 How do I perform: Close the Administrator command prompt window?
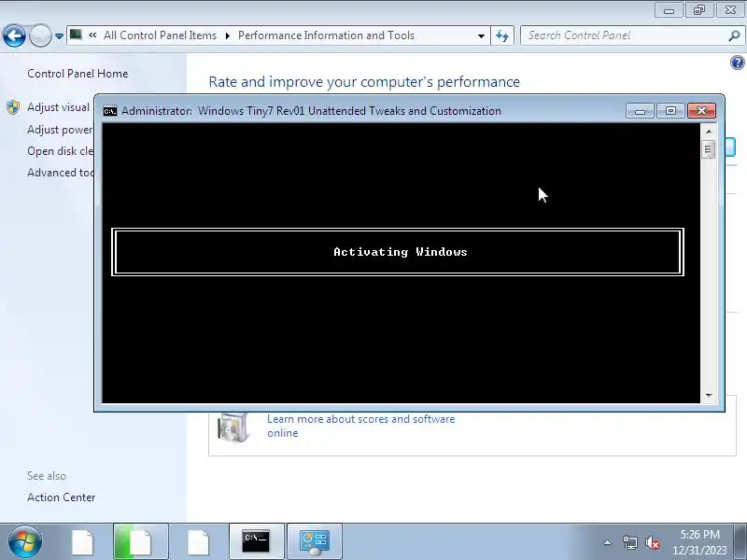(x=701, y=111)
